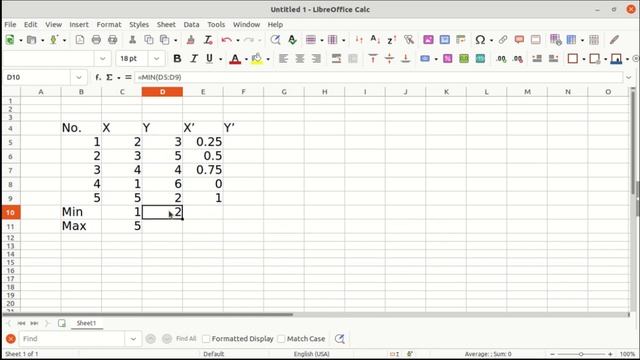640x360 pixels.
Task: Close the Find toolbar
Action: click(x=11, y=339)
